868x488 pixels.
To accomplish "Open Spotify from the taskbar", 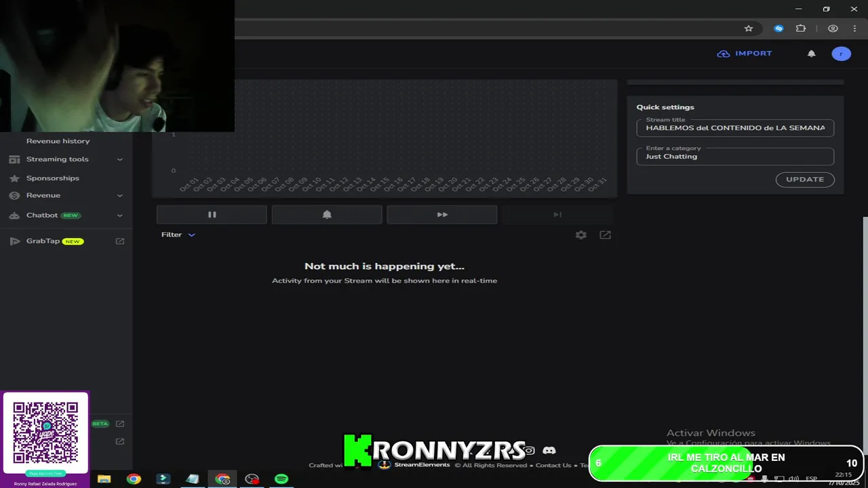I will (281, 479).
